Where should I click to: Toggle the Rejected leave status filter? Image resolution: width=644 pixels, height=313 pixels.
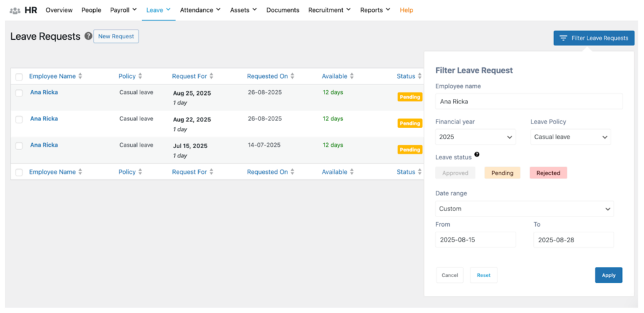pos(548,173)
